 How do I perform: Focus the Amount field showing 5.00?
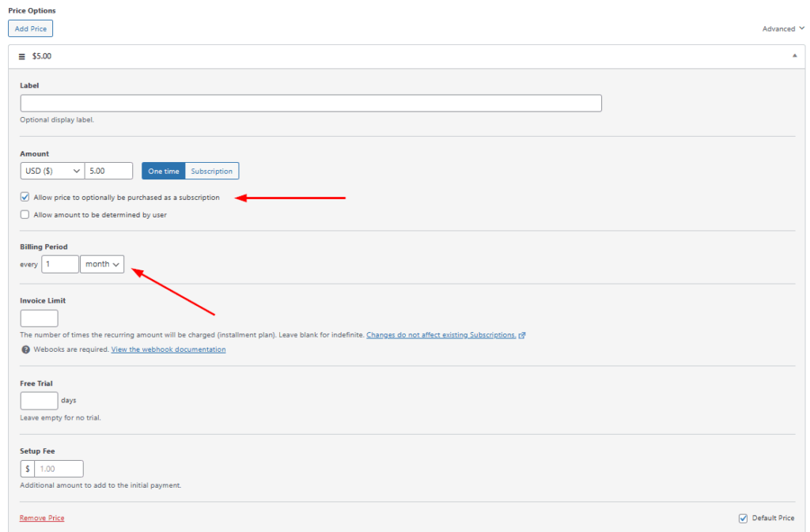pyautogui.click(x=108, y=171)
